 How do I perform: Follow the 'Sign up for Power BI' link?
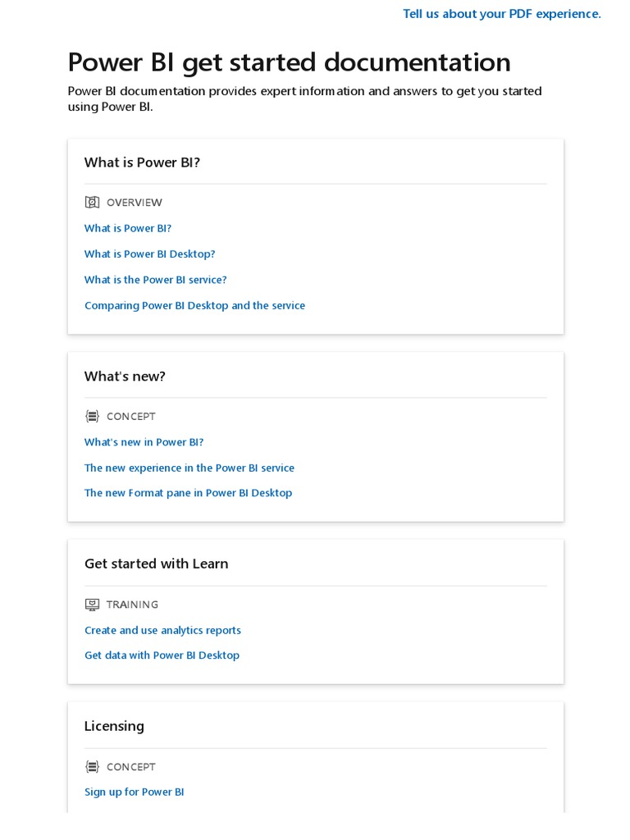click(x=134, y=792)
